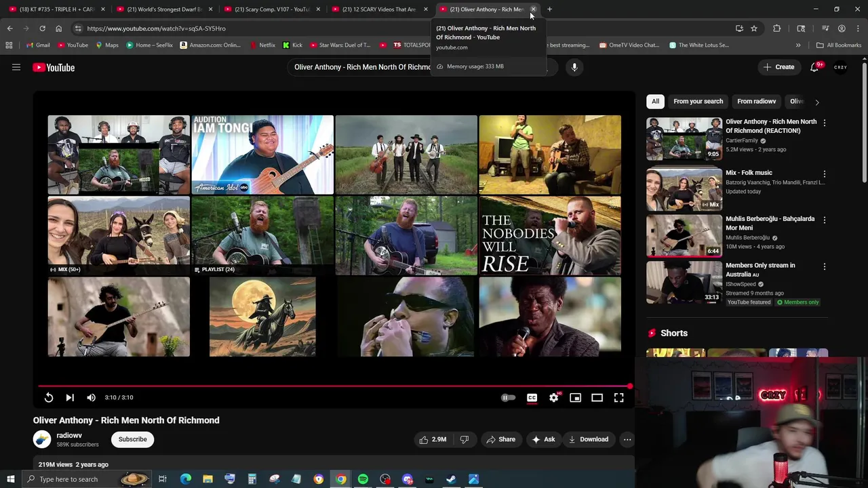The width and height of the screenshot is (868, 488).
Task: Open the CartierFamily REACTION video thumbnail
Action: [x=684, y=138]
